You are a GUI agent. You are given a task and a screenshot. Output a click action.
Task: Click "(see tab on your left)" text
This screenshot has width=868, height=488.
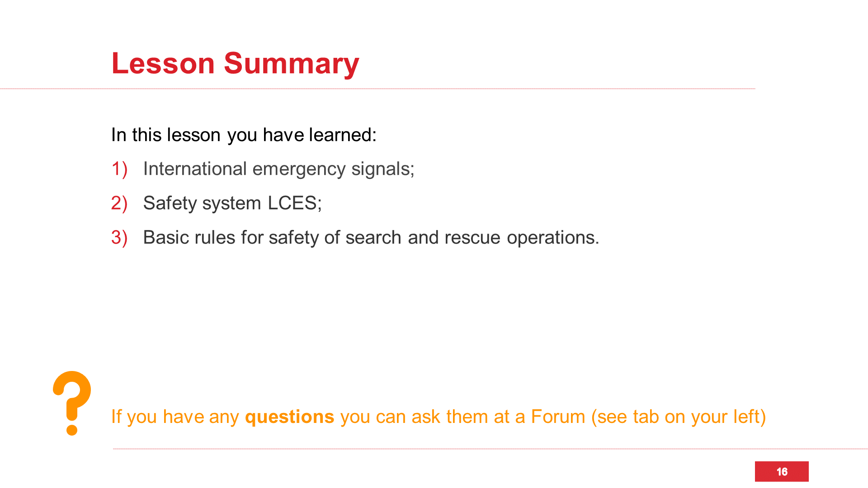click(679, 417)
